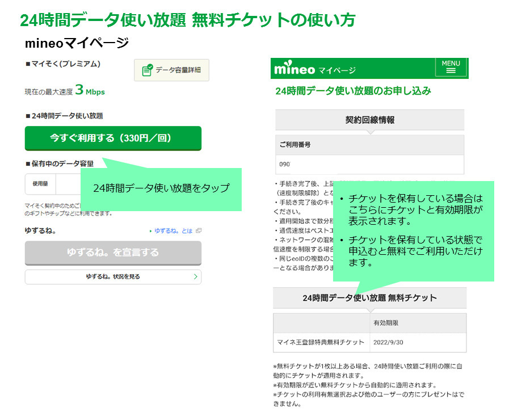Click the mineo logo in the header

294,69
